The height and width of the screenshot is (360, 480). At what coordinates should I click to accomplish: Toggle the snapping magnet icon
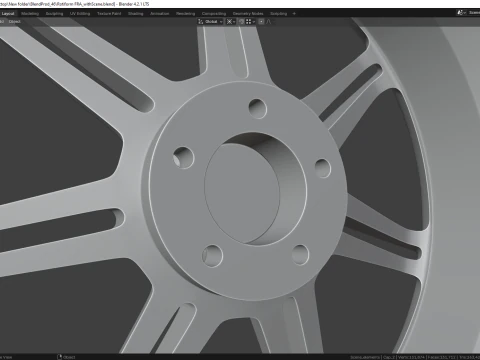(242, 22)
